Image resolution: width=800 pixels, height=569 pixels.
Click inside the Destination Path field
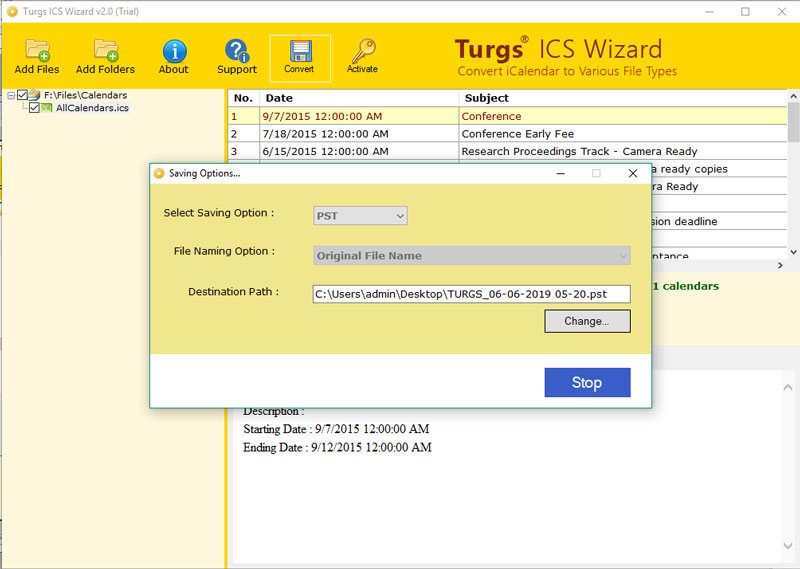pos(471,294)
